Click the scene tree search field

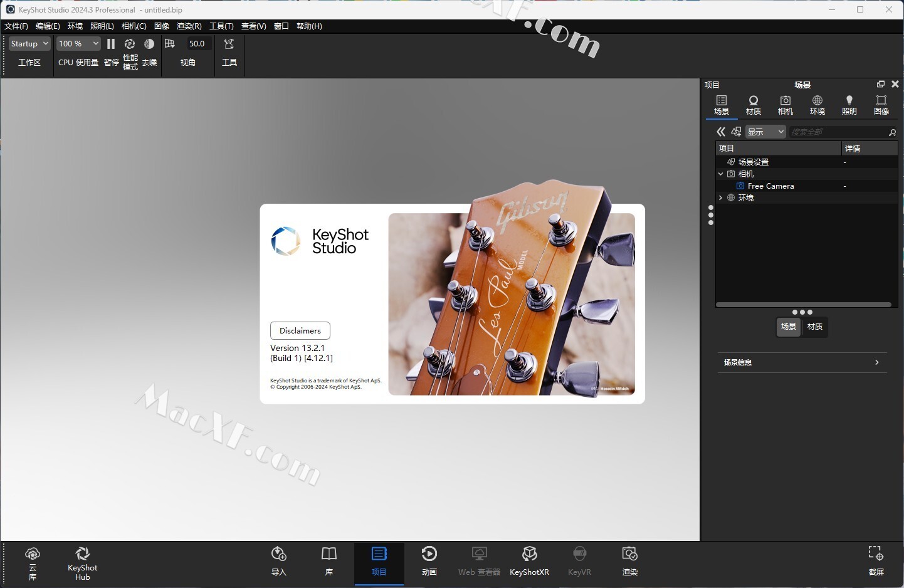pos(838,132)
